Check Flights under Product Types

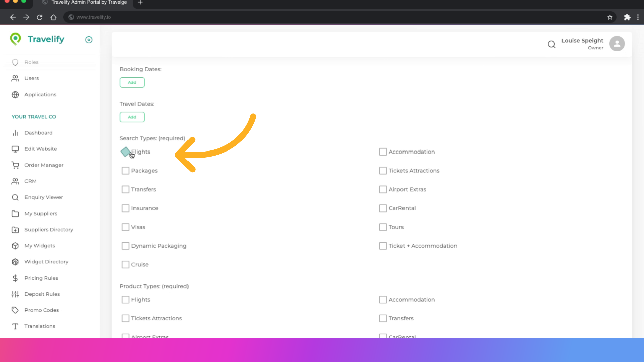(125, 300)
